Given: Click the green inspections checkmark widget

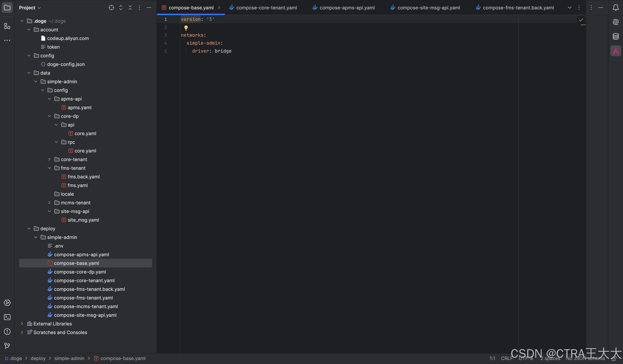Looking at the screenshot, I should pyautogui.click(x=581, y=20).
